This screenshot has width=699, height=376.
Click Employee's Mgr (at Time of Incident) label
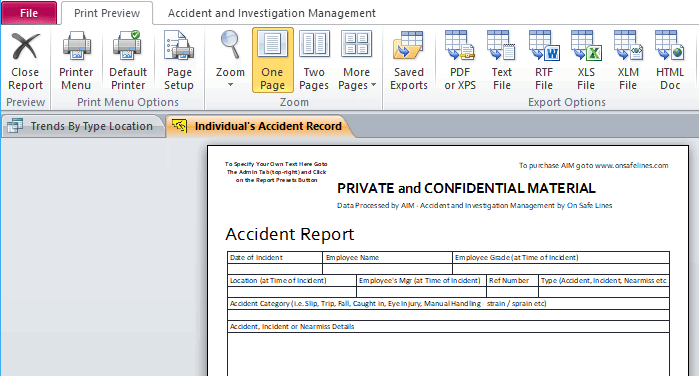point(419,281)
